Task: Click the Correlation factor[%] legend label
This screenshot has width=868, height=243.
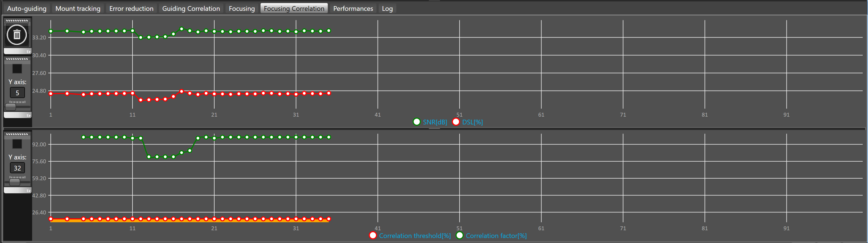Action: [496, 236]
